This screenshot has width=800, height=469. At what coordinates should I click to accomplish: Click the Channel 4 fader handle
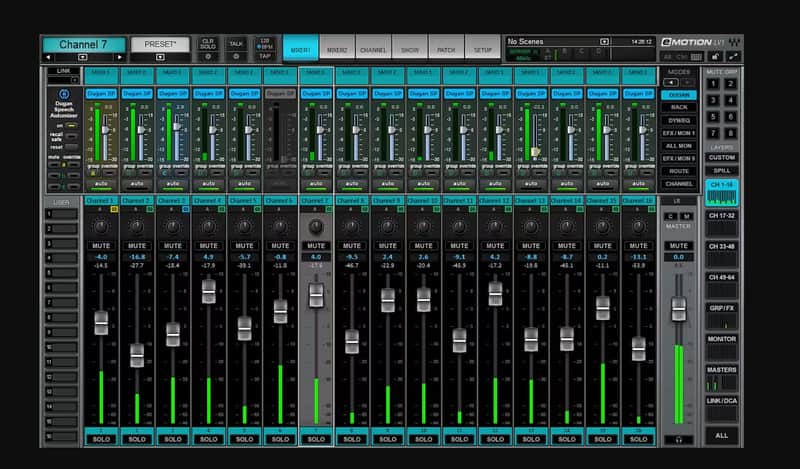pyautogui.click(x=208, y=291)
